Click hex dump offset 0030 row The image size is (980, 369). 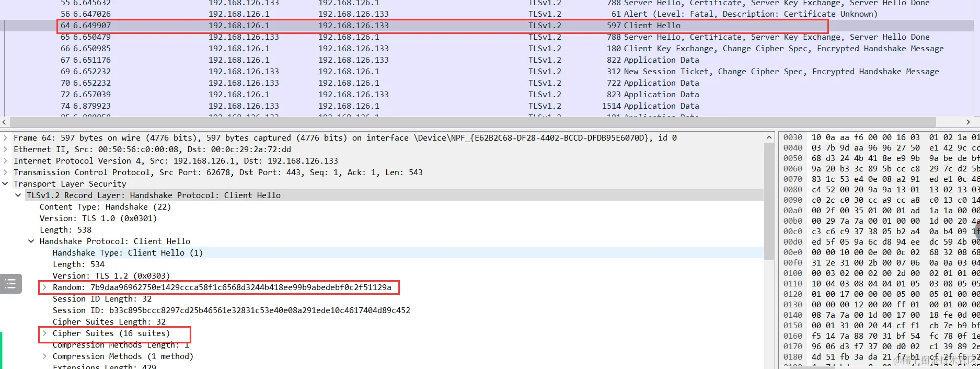coord(881,137)
